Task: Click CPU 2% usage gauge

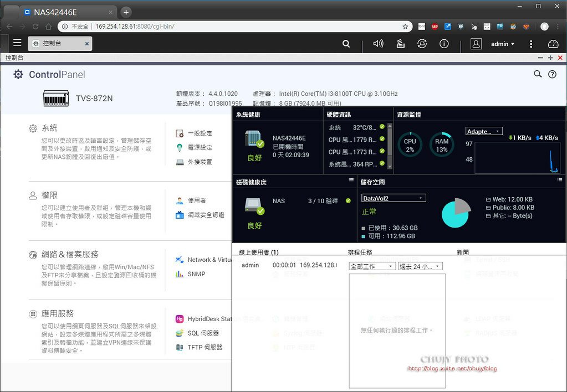Action: pyautogui.click(x=410, y=145)
